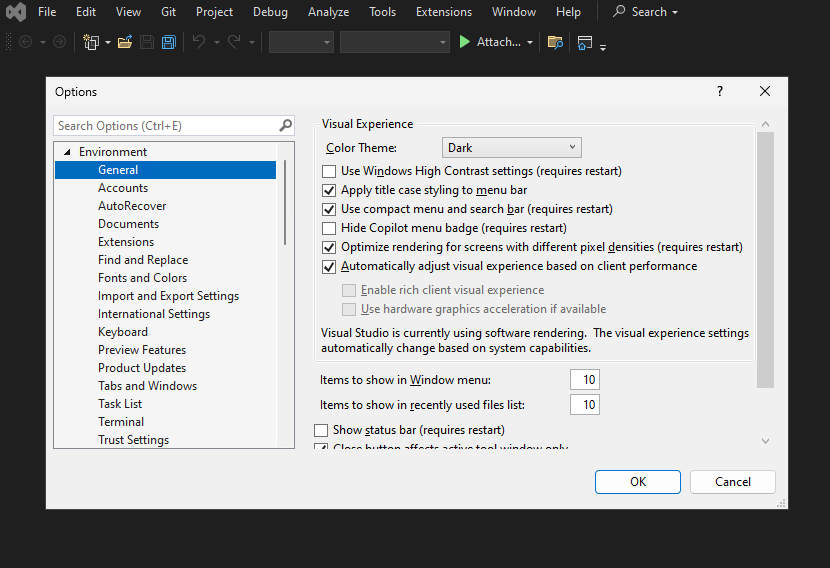Click recently used files list count field
The image size is (830, 568).
[585, 404]
